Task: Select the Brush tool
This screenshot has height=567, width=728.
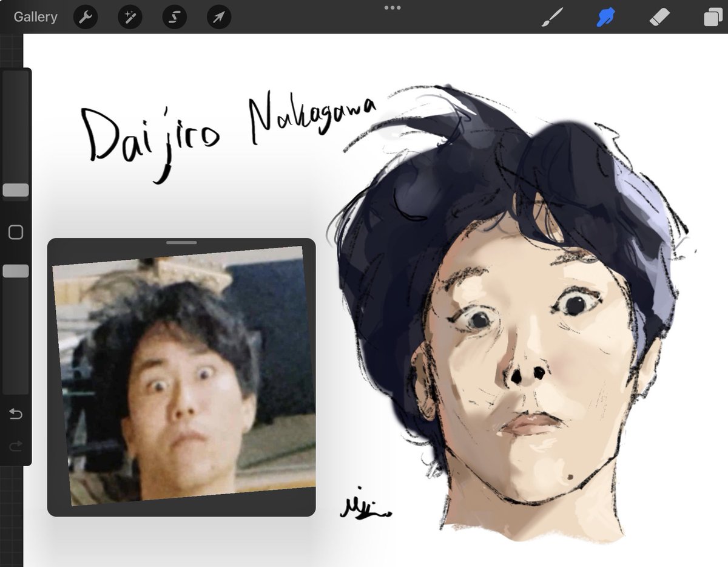Action: [553, 18]
